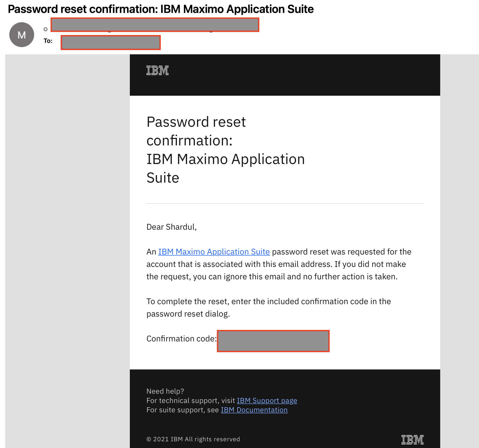Select the redacted recipient address field
This screenshot has width=479, height=448.
coord(111,43)
